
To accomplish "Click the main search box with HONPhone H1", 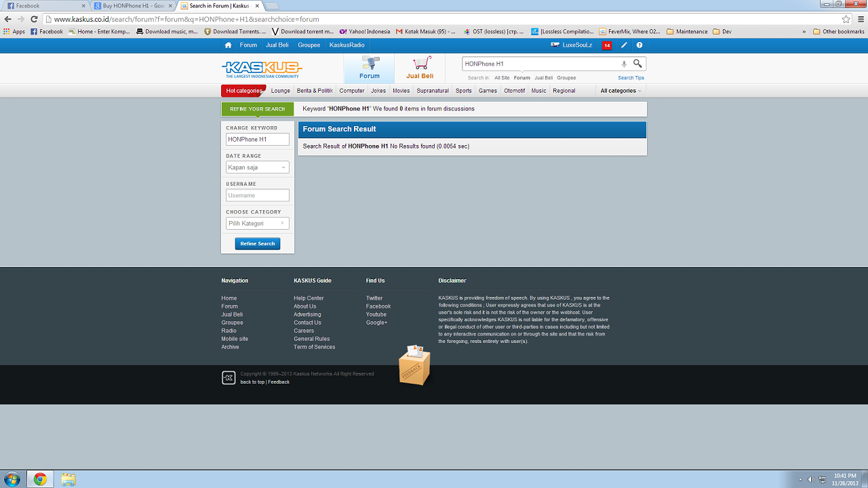I will (541, 64).
